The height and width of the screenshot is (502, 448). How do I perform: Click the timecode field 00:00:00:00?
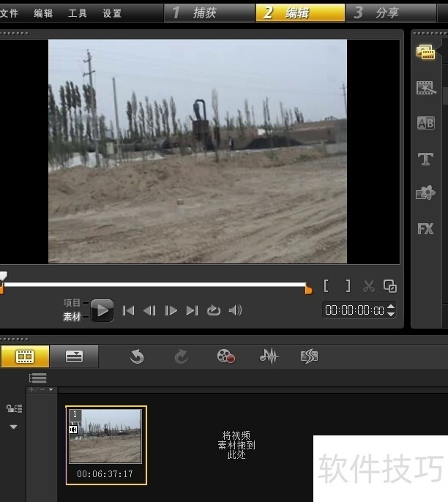(x=354, y=310)
